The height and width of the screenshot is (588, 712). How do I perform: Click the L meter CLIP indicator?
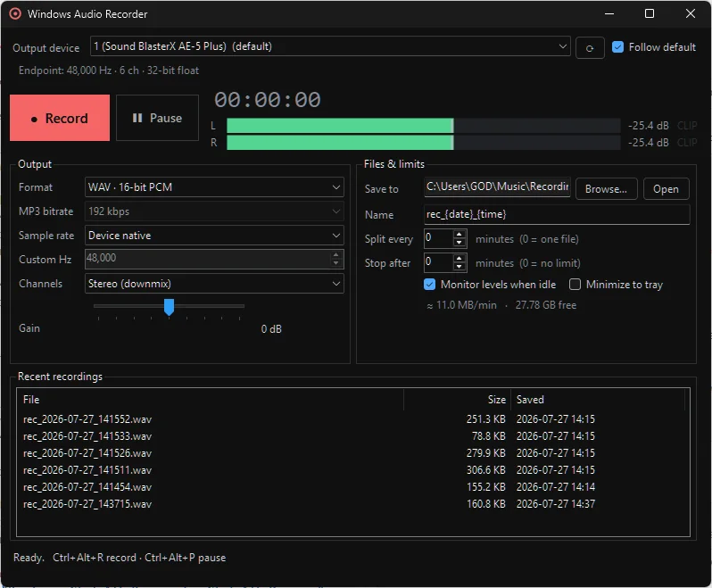tap(687, 126)
